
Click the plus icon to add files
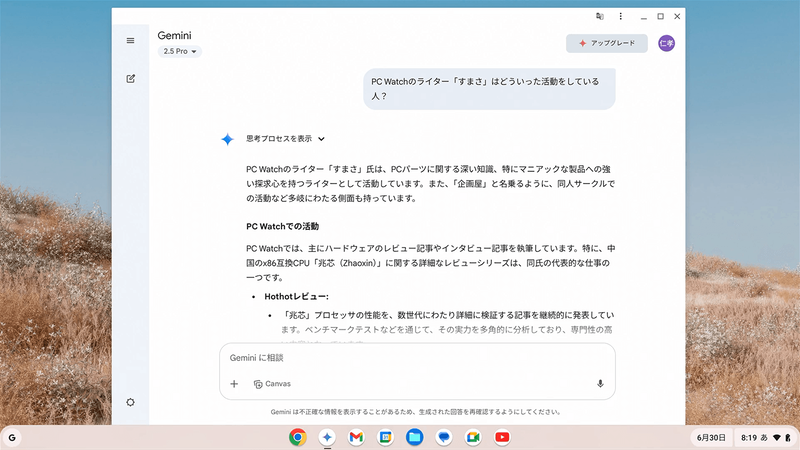(234, 384)
